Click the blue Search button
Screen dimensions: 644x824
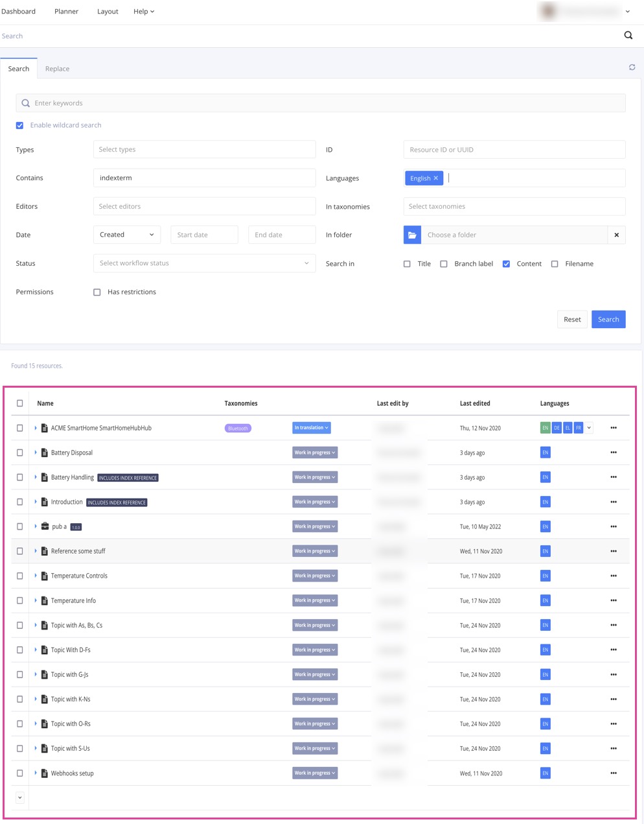click(x=608, y=319)
